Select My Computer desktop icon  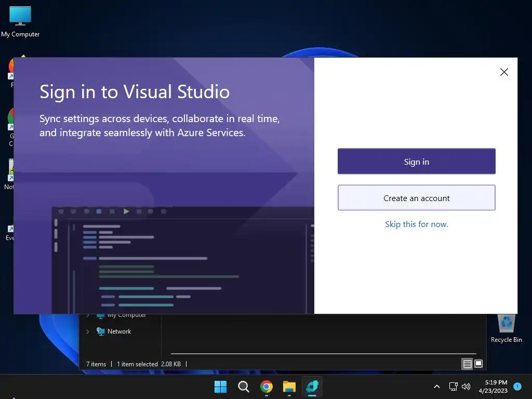click(20, 22)
